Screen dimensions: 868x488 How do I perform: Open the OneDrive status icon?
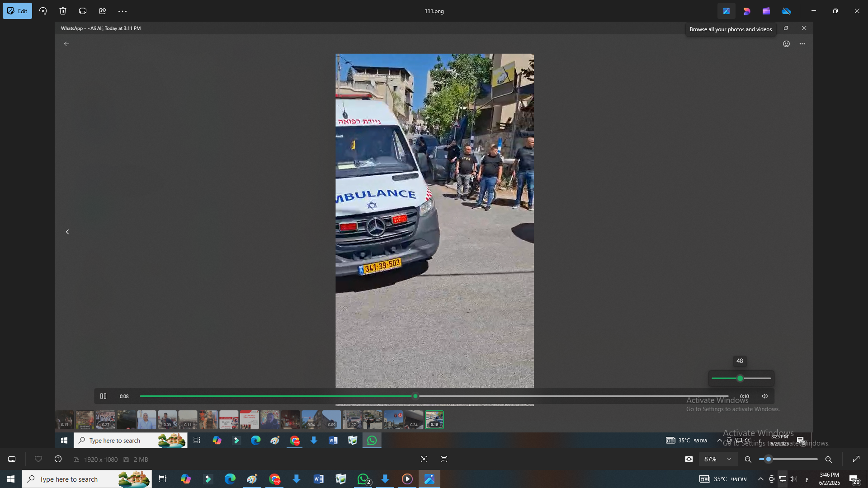[x=787, y=11]
